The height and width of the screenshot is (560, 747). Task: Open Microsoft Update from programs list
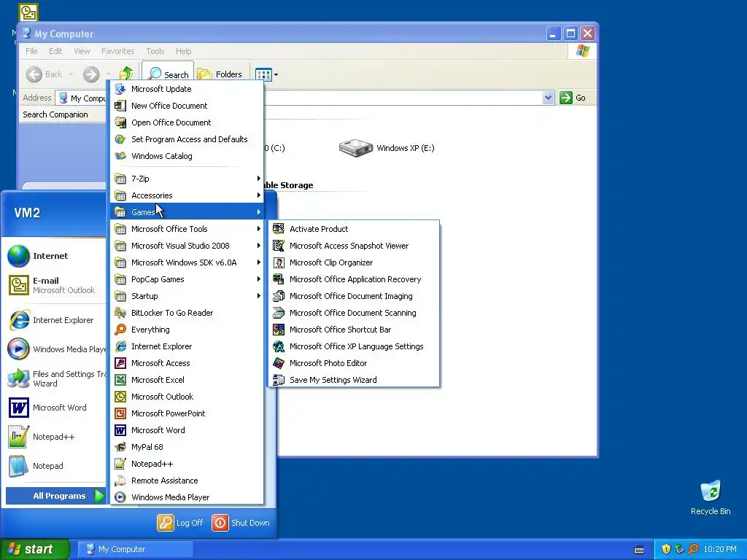pos(187,89)
